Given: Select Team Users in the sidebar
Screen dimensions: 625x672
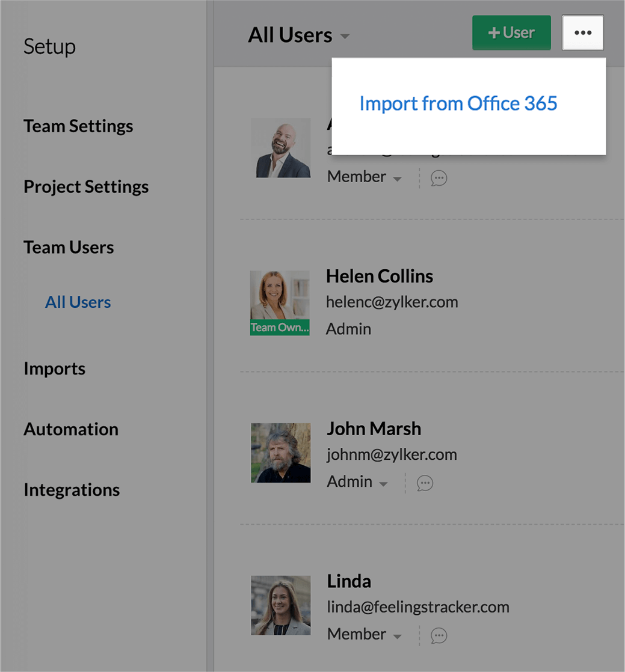Looking at the screenshot, I should point(69,247).
